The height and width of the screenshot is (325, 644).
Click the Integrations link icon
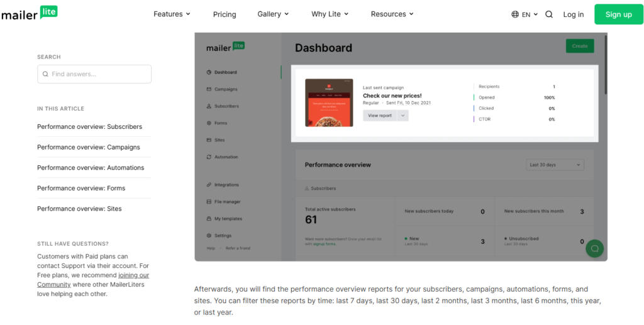point(209,185)
